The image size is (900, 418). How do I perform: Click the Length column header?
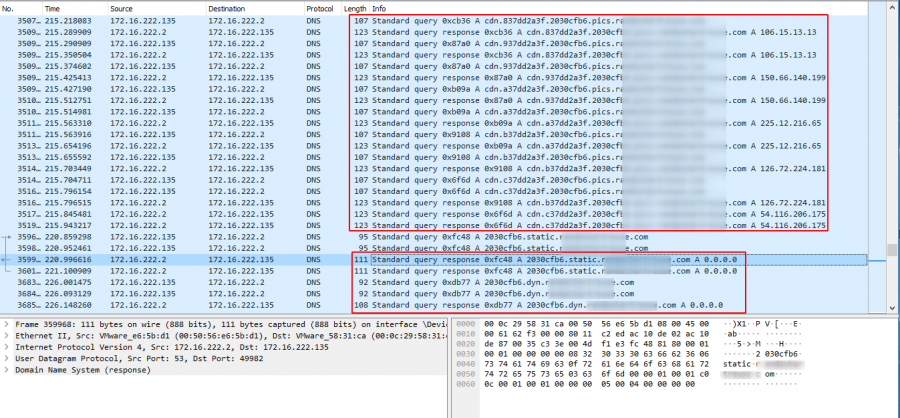[x=354, y=8]
